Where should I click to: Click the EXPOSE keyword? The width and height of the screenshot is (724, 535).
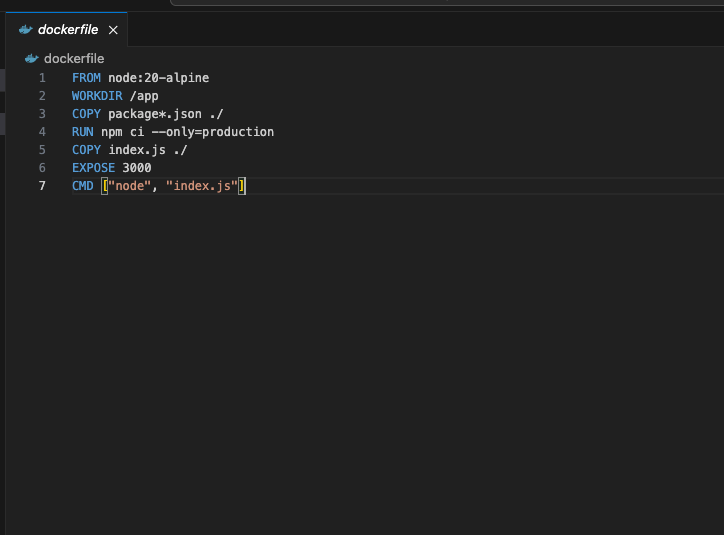click(93, 168)
